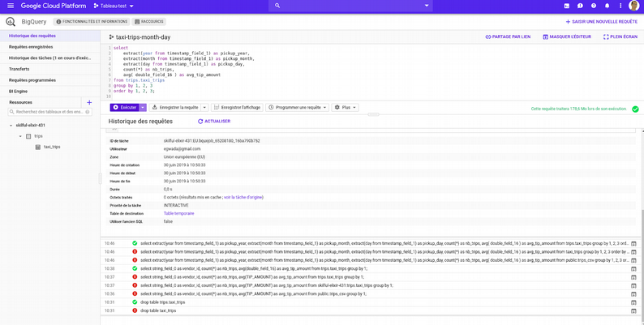Click the help question mark icon
Viewport: 644px width, 325px height.
tap(594, 6)
